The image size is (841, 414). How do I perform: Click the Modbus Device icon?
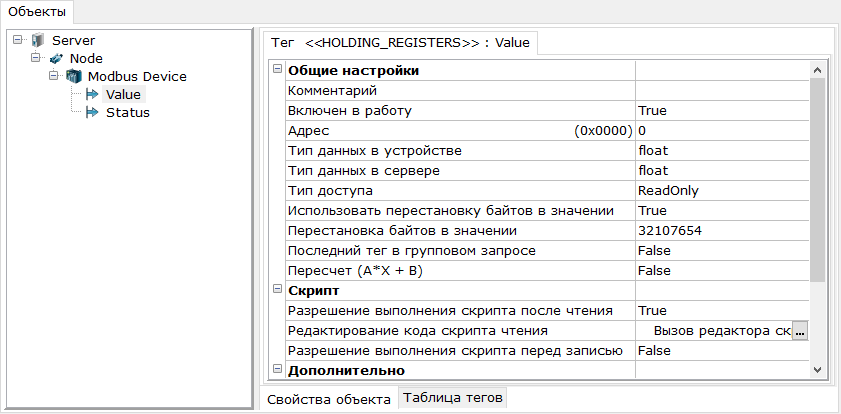tap(73, 76)
